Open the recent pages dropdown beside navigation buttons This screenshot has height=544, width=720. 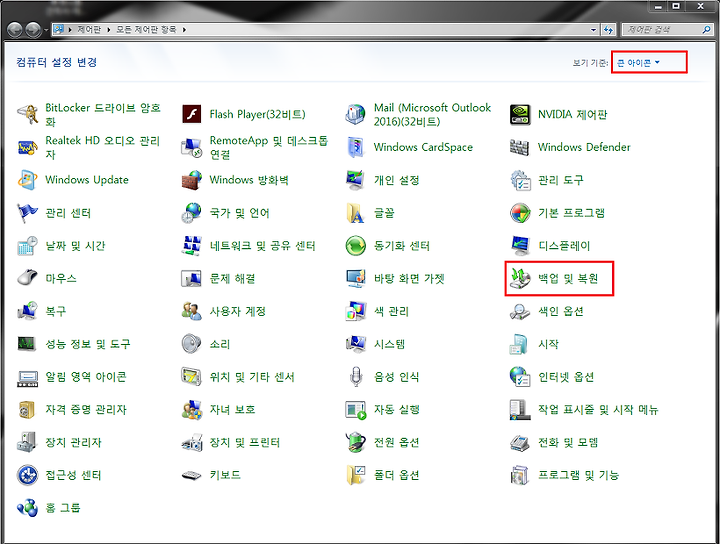click(x=46, y=30)
